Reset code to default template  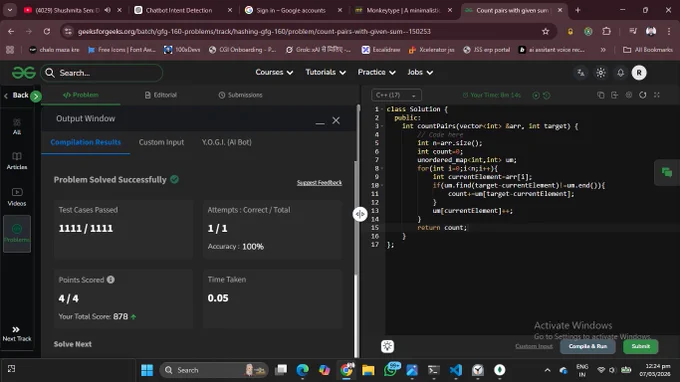tap(643, 95)
